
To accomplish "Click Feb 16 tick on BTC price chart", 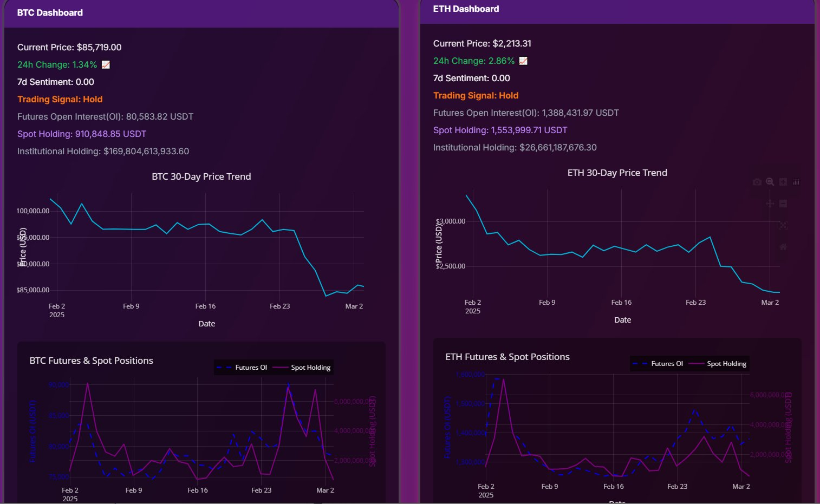I will tap(205, 306).
